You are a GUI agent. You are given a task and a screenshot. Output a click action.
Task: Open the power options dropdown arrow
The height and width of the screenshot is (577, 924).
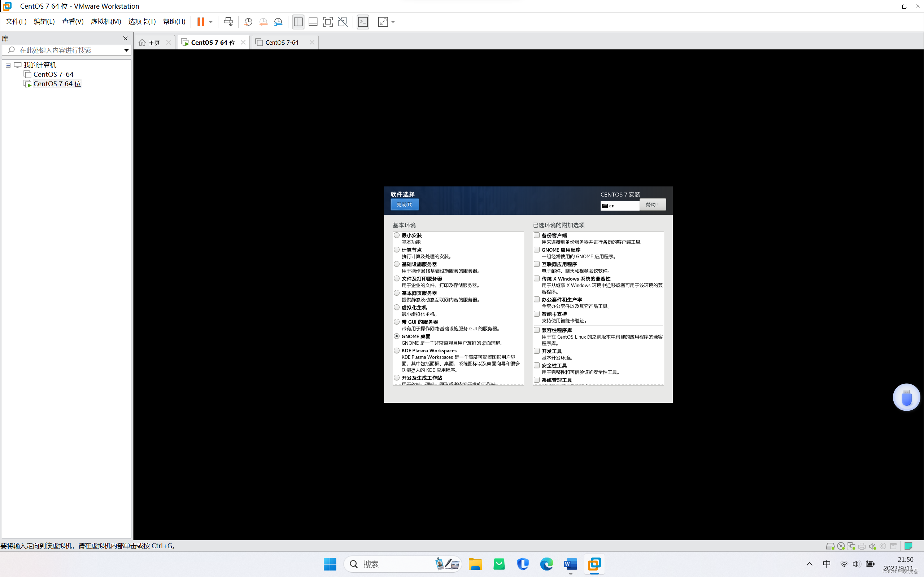tap(211, 22)
